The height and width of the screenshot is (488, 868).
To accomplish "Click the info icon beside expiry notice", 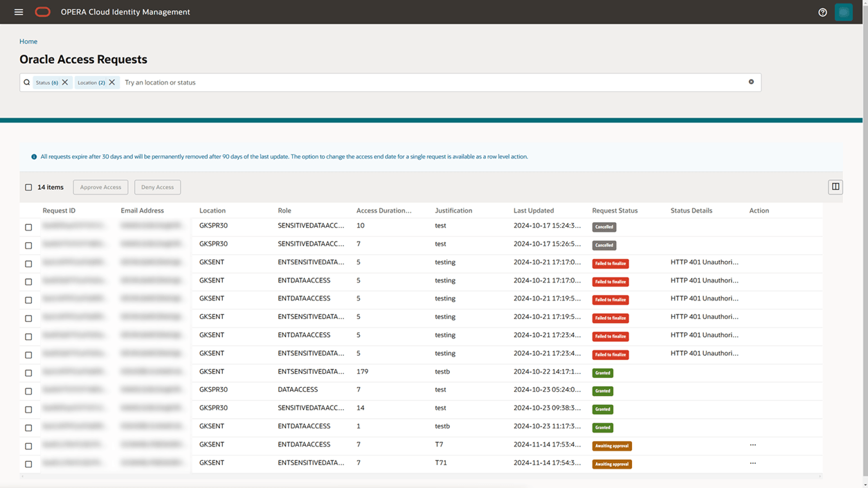I will [x=34, y=157].
